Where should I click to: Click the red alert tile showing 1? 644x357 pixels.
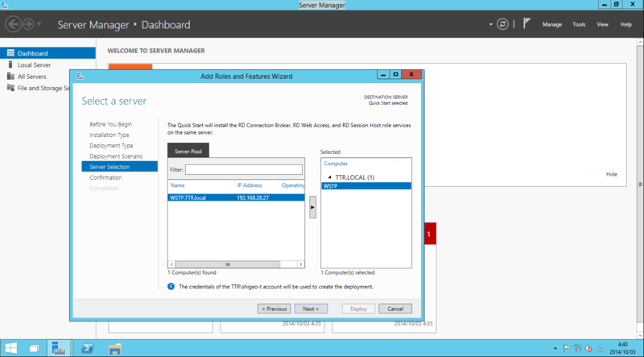click(430, 234)
